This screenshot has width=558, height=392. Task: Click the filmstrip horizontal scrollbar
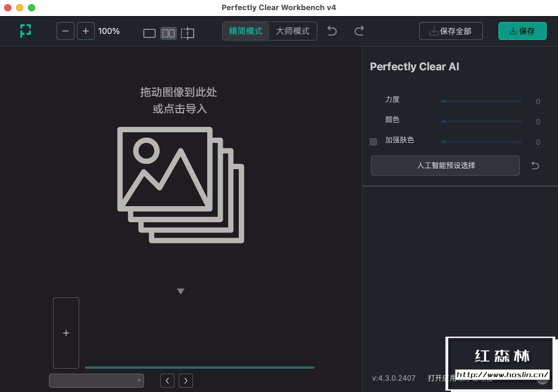(199, 368)
